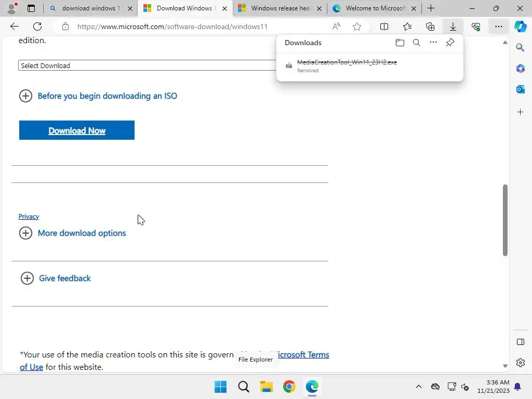
Task: Add a new app to sidebar
Action: (520, 112)
